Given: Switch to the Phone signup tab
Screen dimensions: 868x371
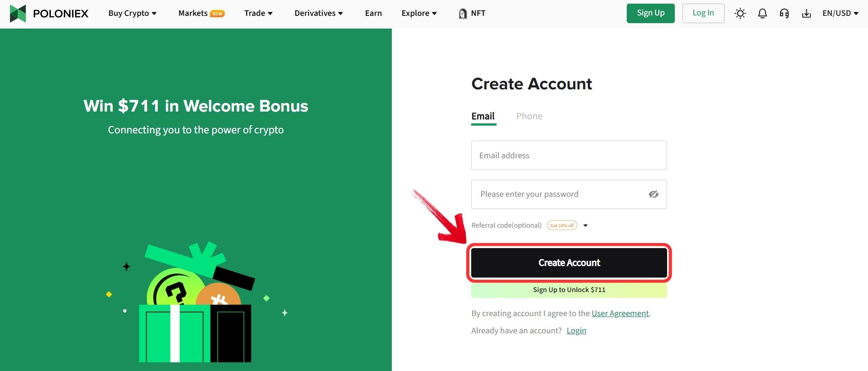Looking at the screenshot, I should click(x=529, y=116).
